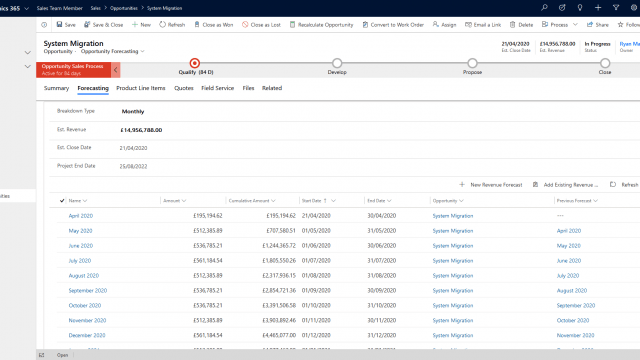Click the assistant lightbulb icon
Image resolution: width=640 pixels, height=360 pixels.
pyautogui.click(x=580, y=7)
